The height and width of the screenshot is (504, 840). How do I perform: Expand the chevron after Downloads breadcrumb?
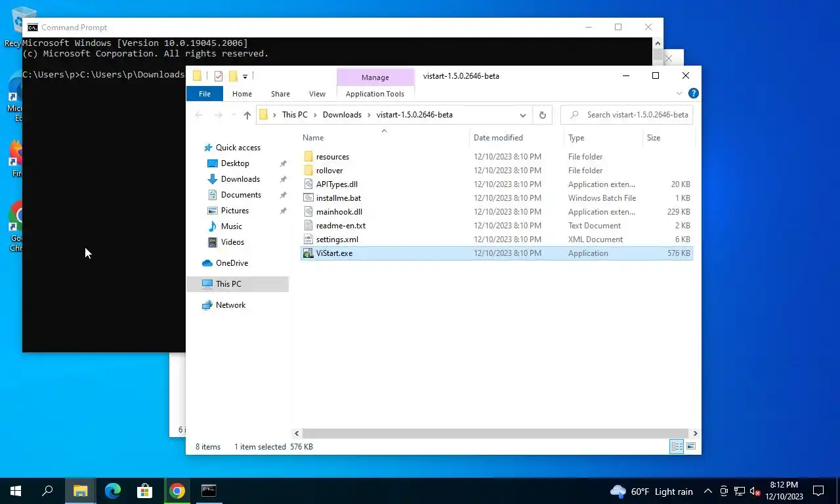369,115
